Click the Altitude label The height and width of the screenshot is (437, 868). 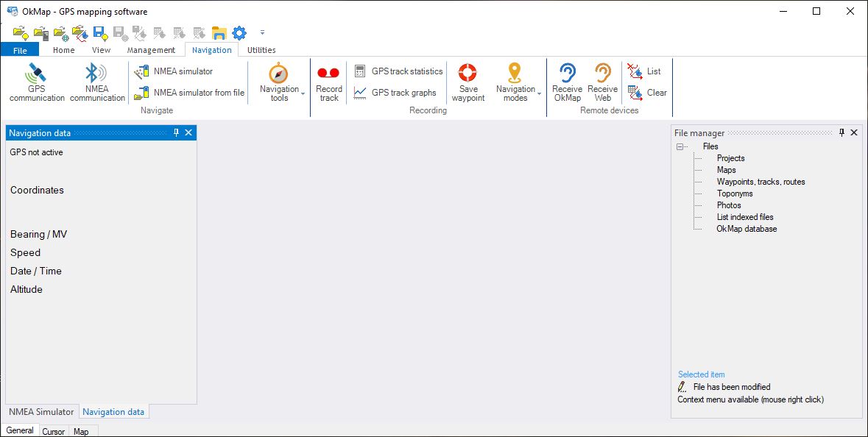coord(27,289)
